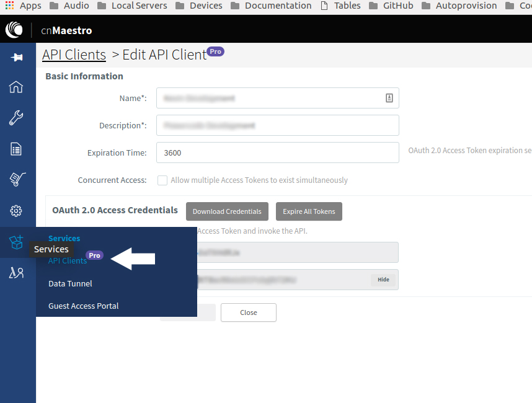Follow the API Clients breadcrumb link
Viewport: 532px width, 403px height.
click(x=74, y=55)
